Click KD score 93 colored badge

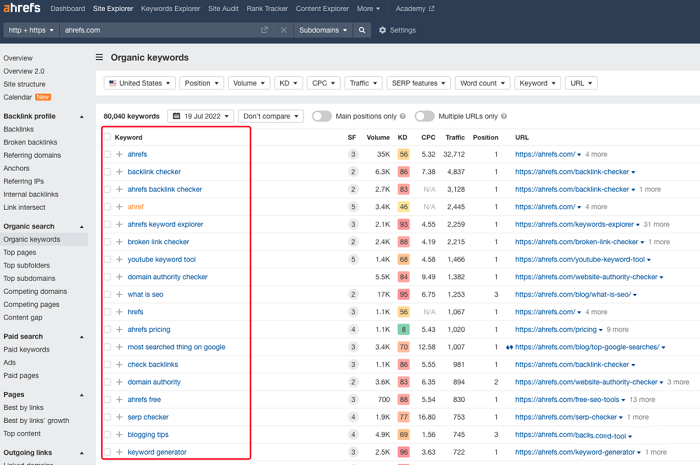pyautogui.click(x=403, y=224)
